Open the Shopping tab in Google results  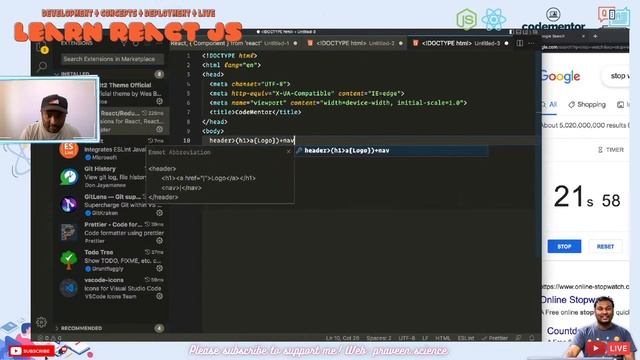point(587,104)
